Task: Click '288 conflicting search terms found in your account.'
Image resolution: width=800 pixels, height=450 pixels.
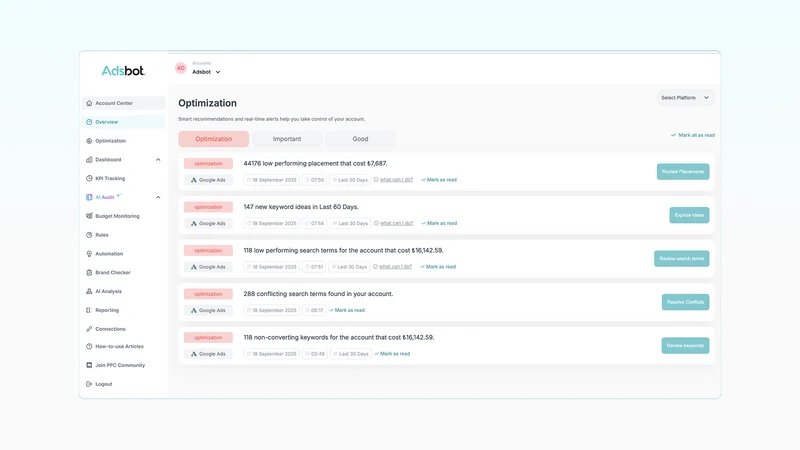Action: click(x=318, y=294)
